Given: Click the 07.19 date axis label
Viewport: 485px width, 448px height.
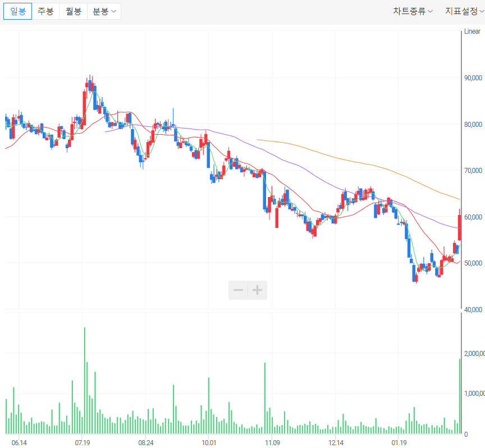Looking at the screenshot, I should coord(83,443).
